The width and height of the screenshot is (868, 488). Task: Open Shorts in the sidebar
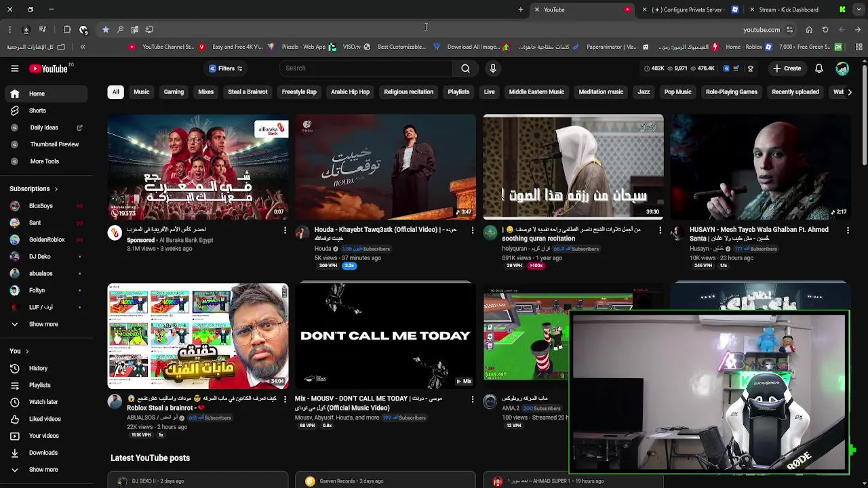point(37,110)
